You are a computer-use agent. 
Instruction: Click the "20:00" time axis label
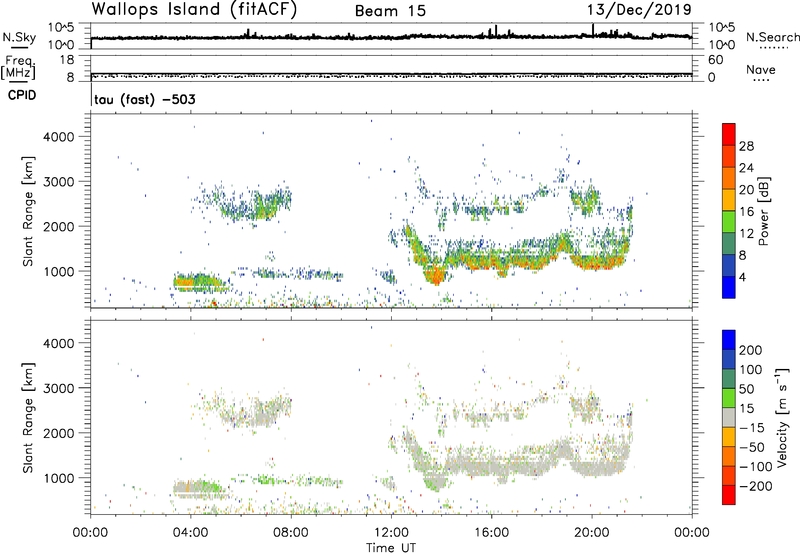592,533
